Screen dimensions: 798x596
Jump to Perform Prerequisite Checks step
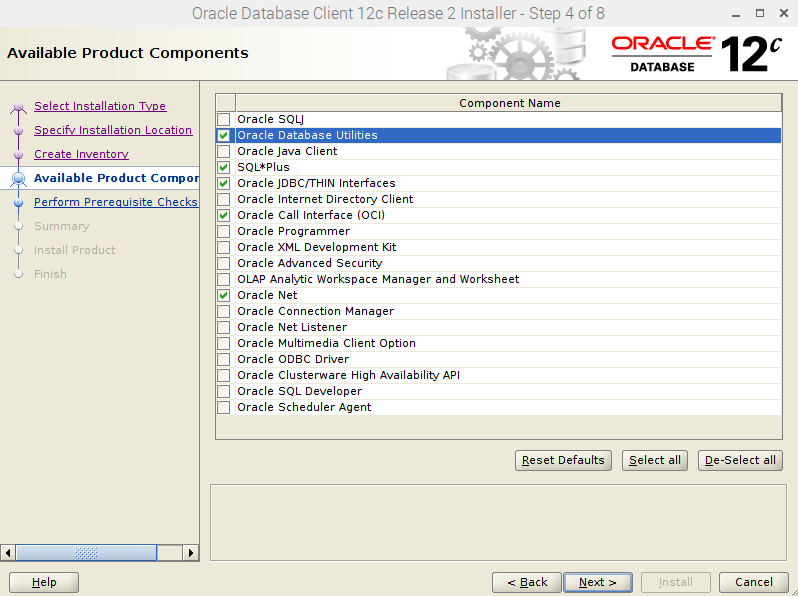116,202
